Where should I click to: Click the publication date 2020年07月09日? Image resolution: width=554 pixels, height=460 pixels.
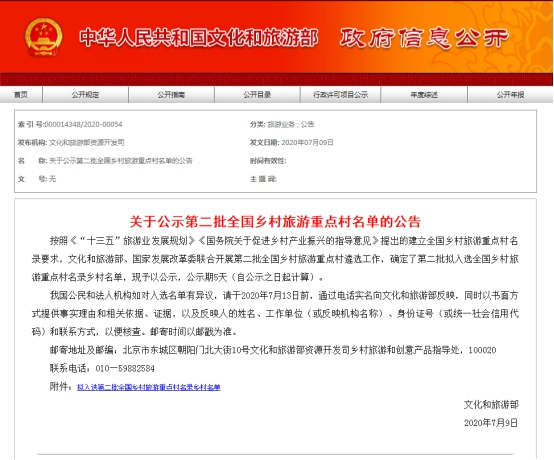(307, 142)
